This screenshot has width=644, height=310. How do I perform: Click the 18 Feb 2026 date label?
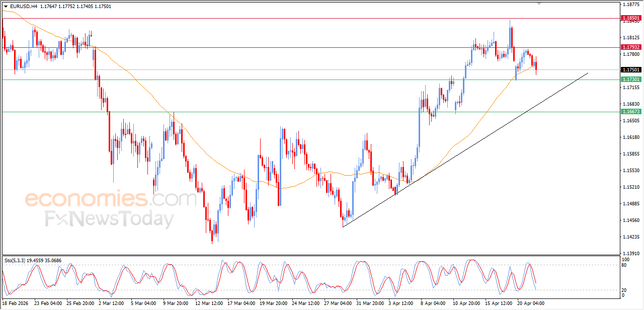click(x=15, y=303)
